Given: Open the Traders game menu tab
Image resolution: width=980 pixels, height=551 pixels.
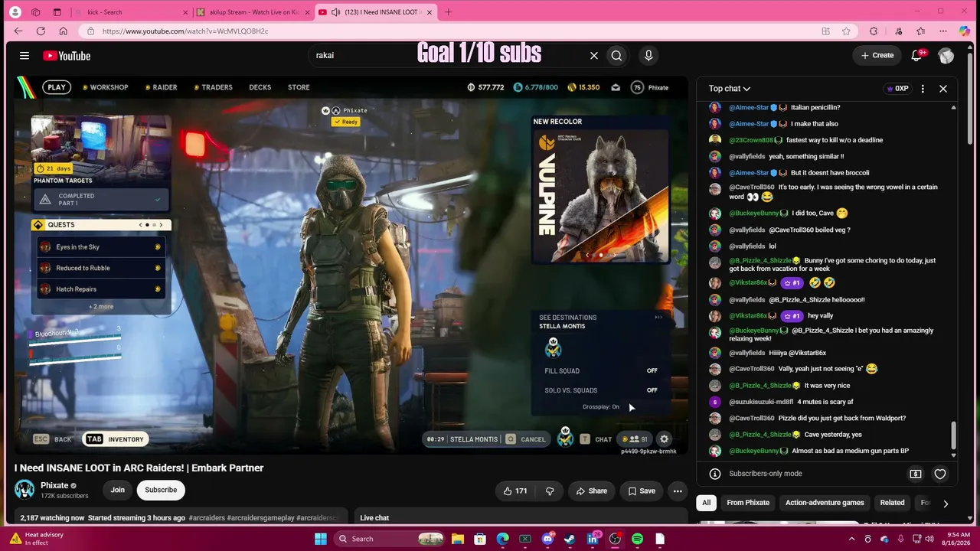Looking at the screenshot, I should pyautogui.click(x=213, y=87).
